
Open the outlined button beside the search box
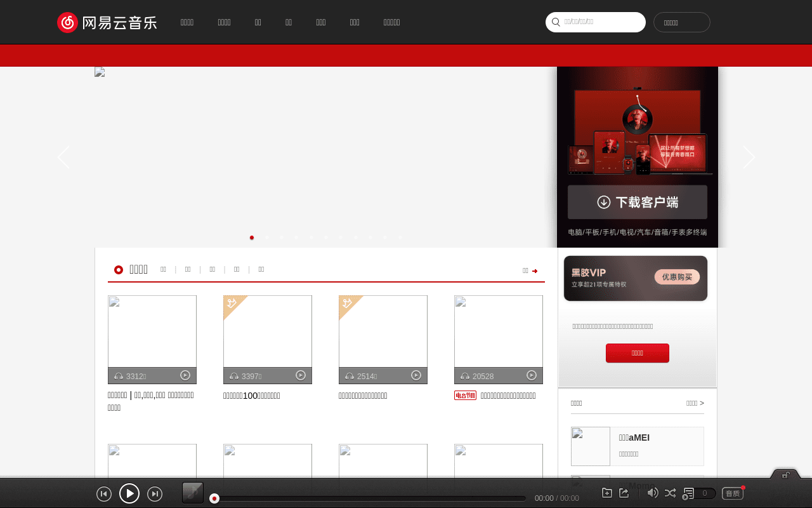[682, 22]
